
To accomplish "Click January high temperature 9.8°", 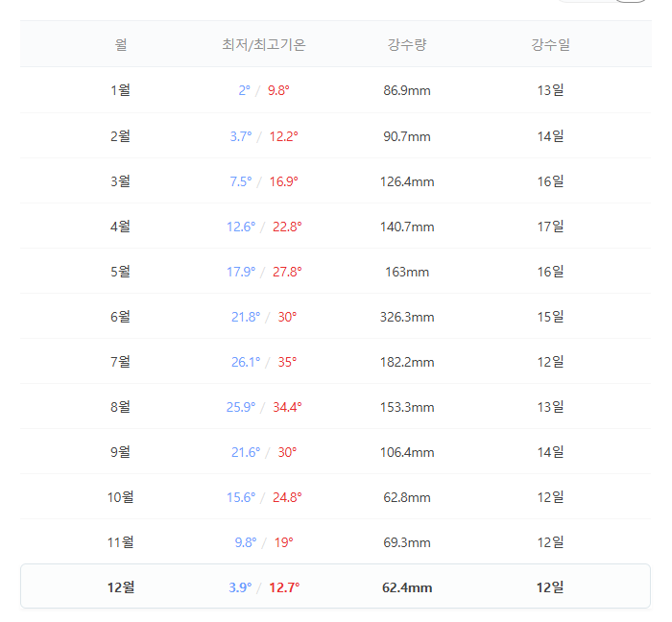I will 278,90.
